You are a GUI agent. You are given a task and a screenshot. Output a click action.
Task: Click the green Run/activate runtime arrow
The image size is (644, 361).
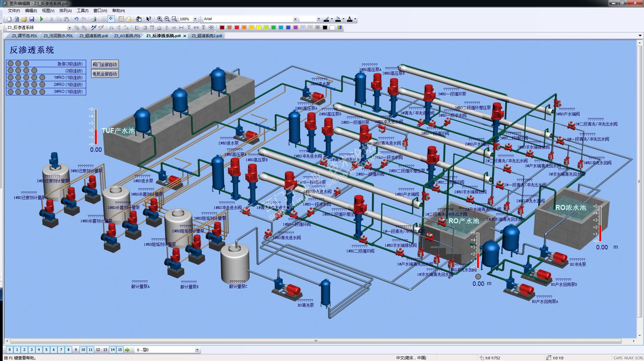pos(42,19)
